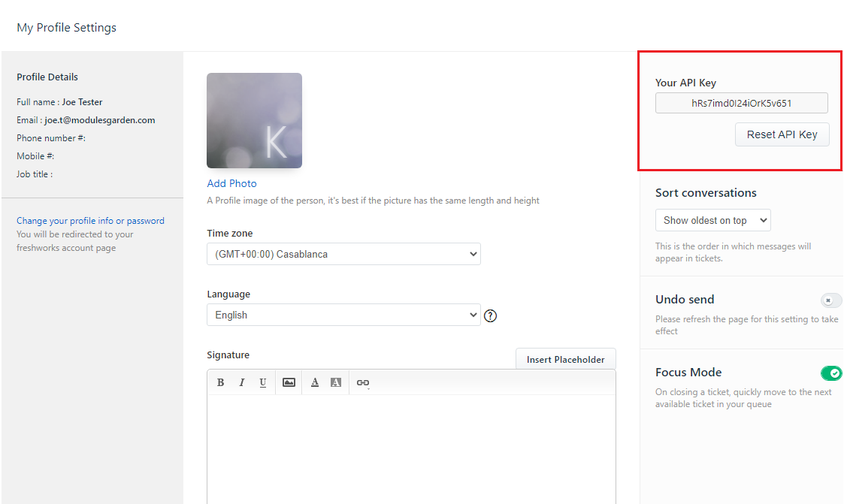Click the language help question mark icon
The height and width of the screenshot is (504, 844).
pyautogui.click(x=490, y=315)
